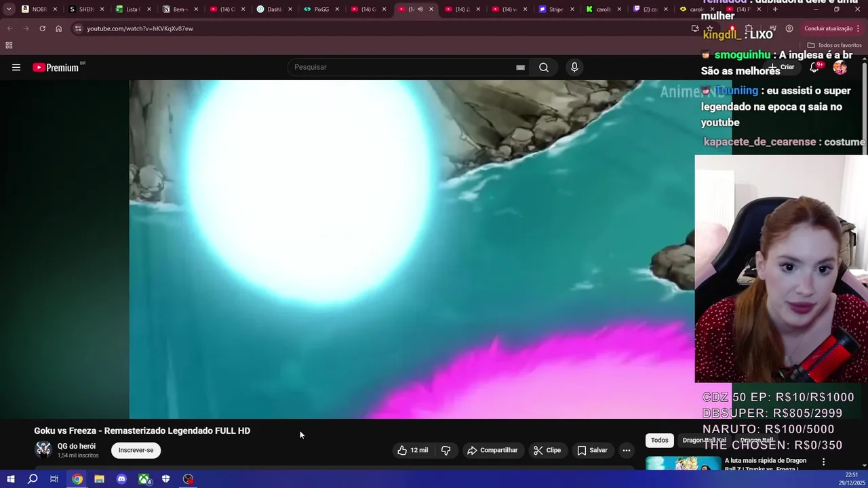Open the YouTube hamburger guide menu
The width and height of the screenshot is (868, 488).
pyautogui.click(x=16, y=67)
